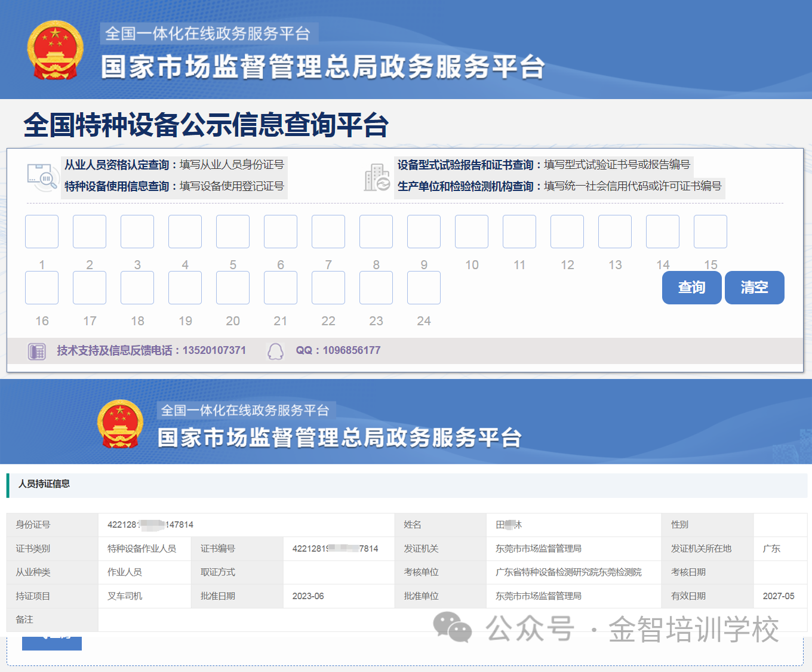The height and width of the screenshot is (672, 812).
Task: Click the support phone number 13520107371
Action: [x=214, y=350]
